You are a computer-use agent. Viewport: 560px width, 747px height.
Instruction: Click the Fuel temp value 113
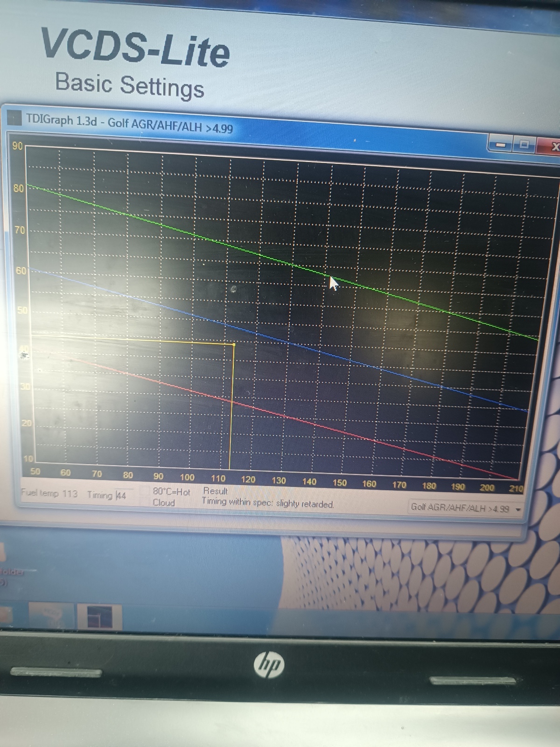point(70,493)
